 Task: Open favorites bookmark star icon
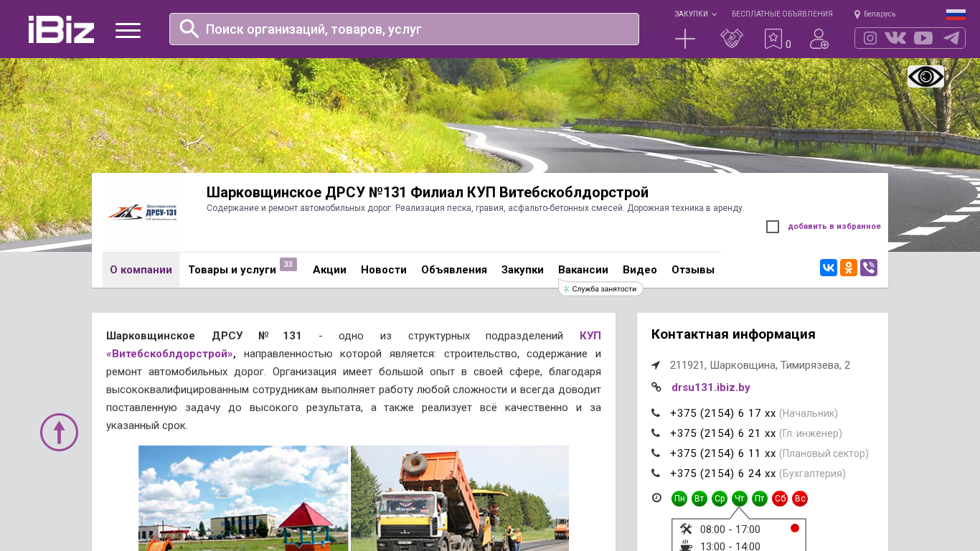[773, 39]
